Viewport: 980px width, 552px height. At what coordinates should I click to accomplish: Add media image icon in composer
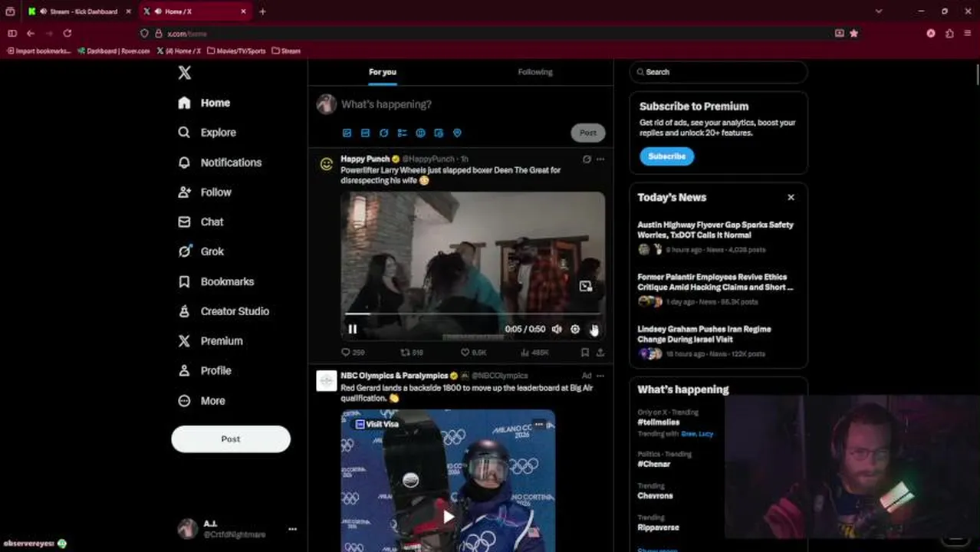tap(347, 133)
